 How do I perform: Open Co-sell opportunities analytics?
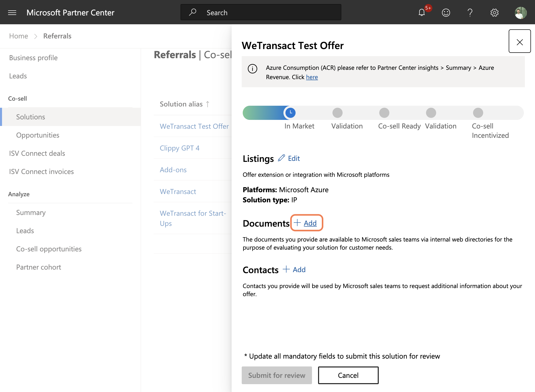click(x=49, y=249)
